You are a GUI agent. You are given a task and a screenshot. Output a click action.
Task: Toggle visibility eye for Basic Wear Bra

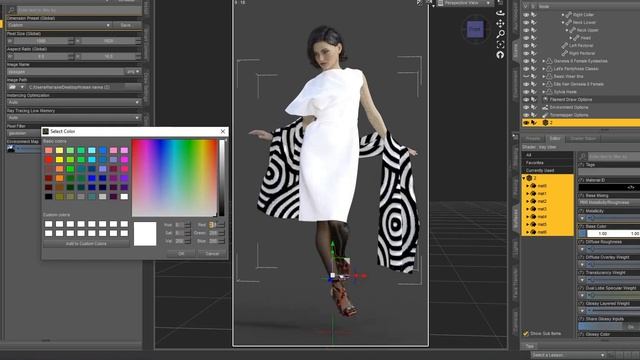(x=526, y=76)
